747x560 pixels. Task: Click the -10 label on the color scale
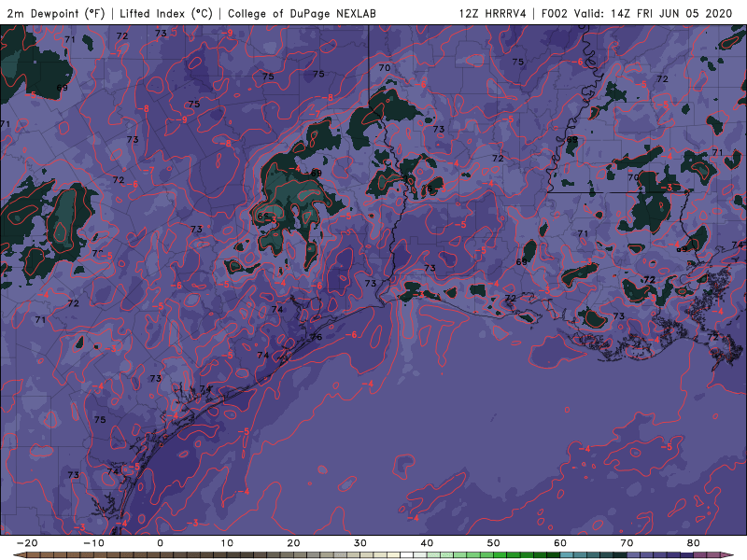tap(93, 543)
